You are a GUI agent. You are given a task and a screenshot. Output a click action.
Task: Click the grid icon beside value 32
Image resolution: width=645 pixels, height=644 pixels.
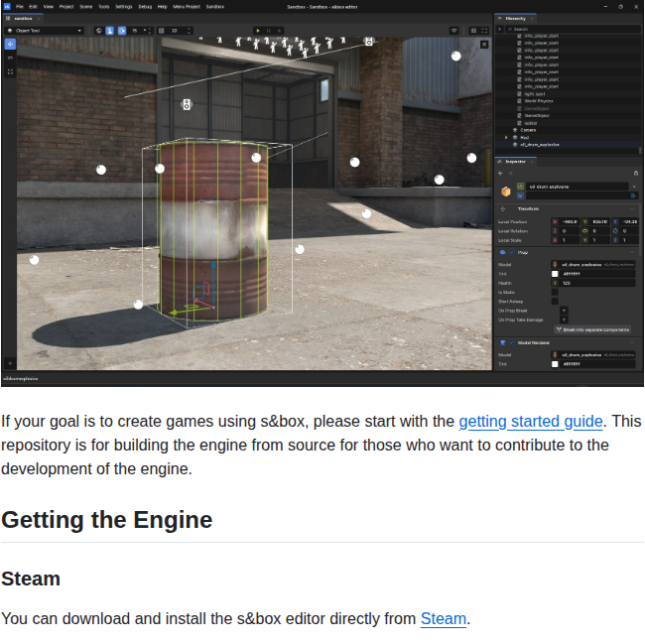pyautogui.click(x=162, y=31)
